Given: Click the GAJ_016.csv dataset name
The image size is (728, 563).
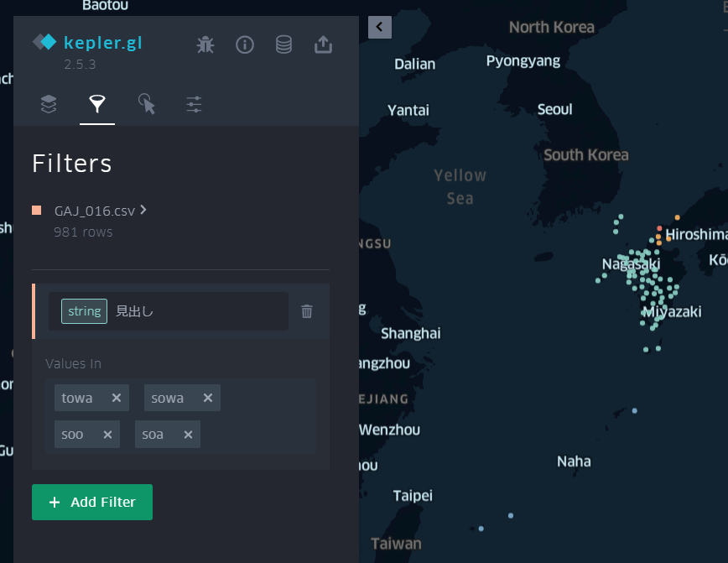Looking at the screenshot, I should pyautogui.click(x=95, y=211).
